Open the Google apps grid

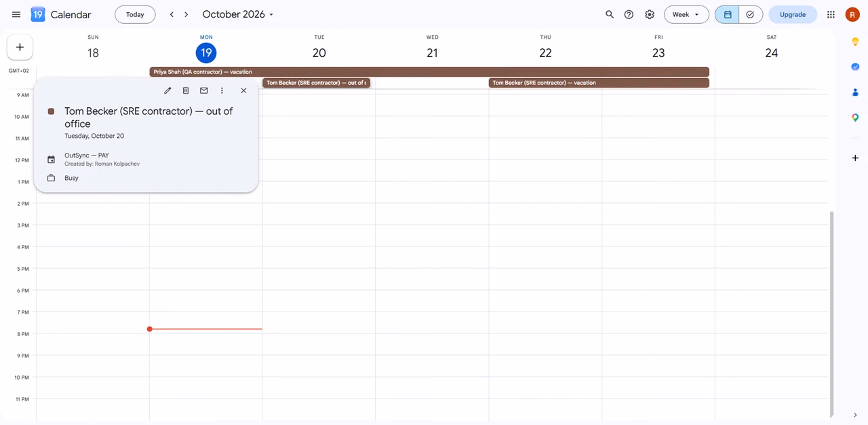click(831, 14)
